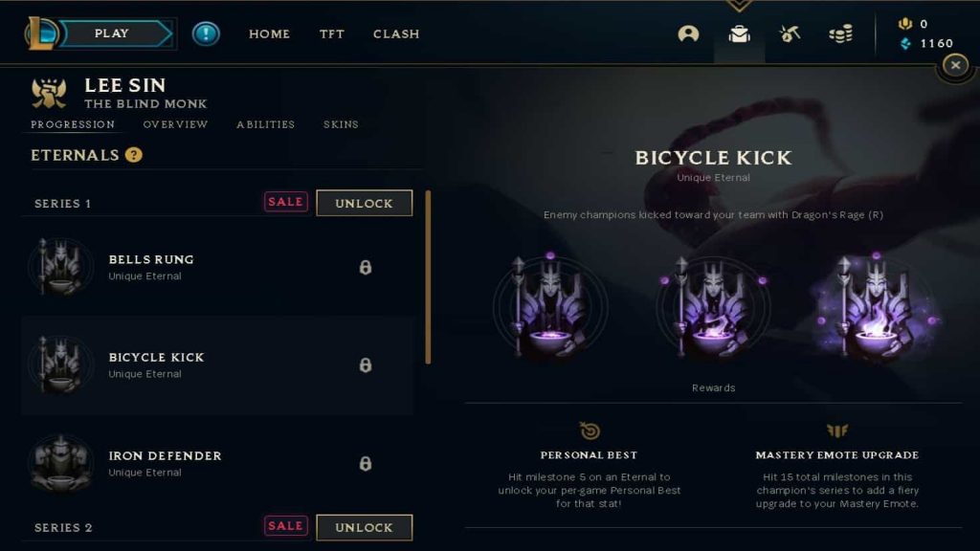980x551 pixels.
Task: Switch to the Abilities tab
Action: click(266, 124)
